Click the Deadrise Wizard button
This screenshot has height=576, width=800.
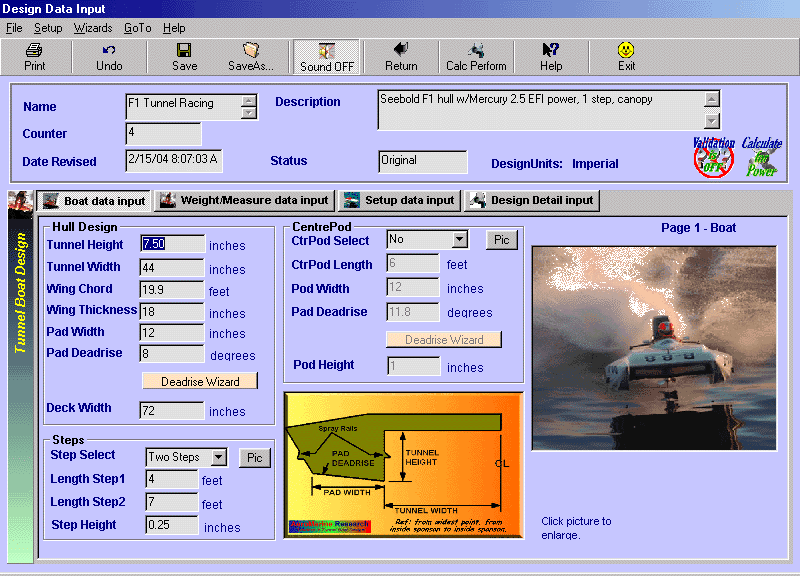(199, 380)
